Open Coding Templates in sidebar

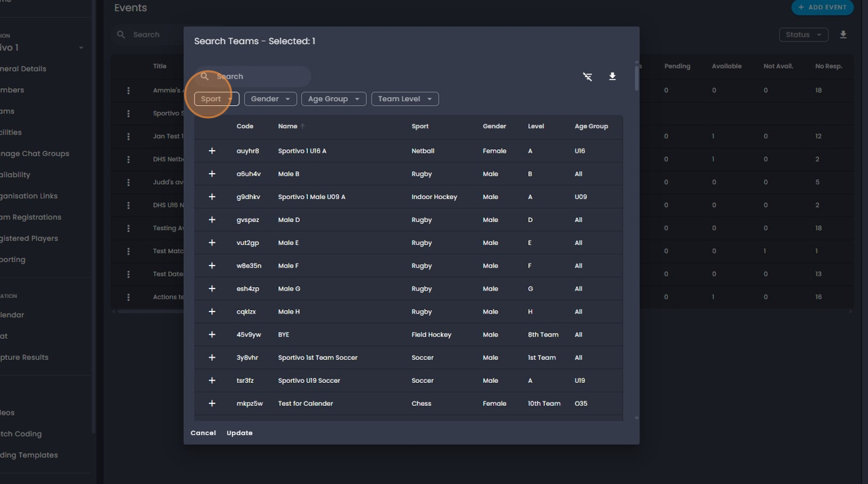[28, 455]
